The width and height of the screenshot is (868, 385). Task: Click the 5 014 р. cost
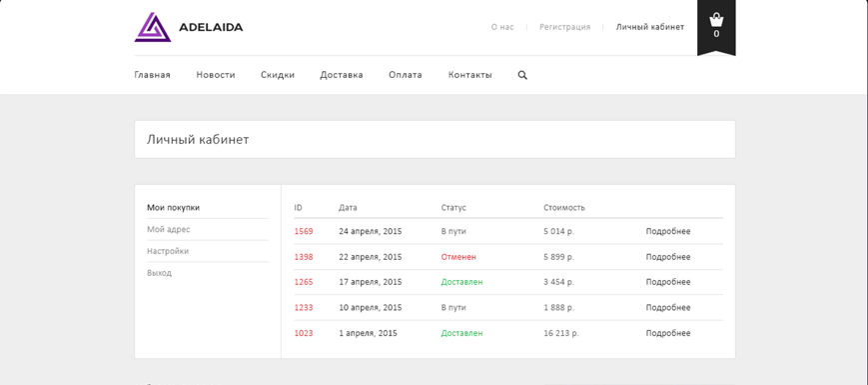coord(559,232)
